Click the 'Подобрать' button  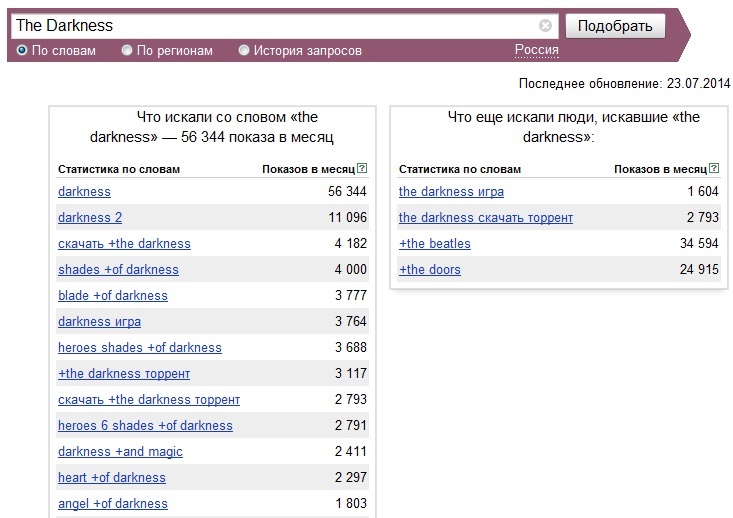(x=615, y=26)
